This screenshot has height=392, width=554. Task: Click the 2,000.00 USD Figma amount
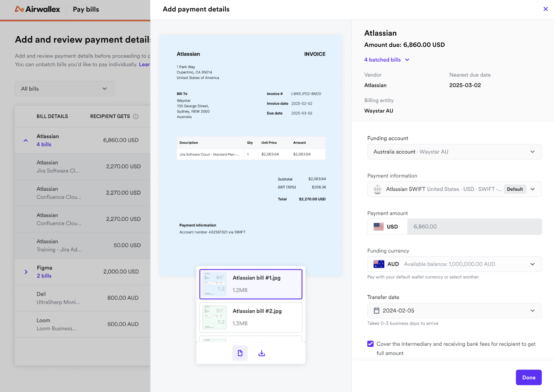tap(121, 272)
